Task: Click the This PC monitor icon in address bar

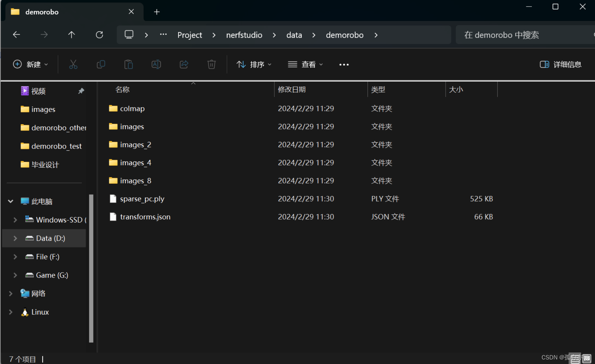Action: [x=129, y=35]
